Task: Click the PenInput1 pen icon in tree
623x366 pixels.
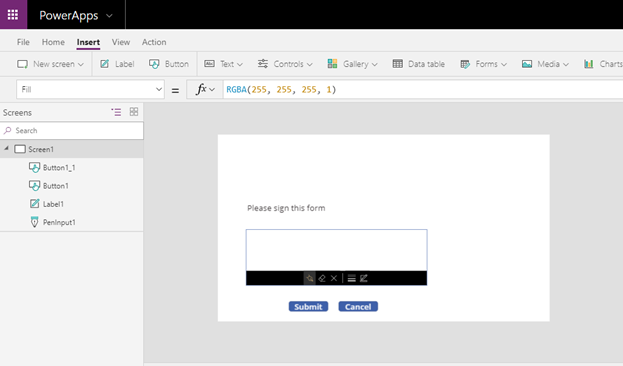Action: coord(35,222)
